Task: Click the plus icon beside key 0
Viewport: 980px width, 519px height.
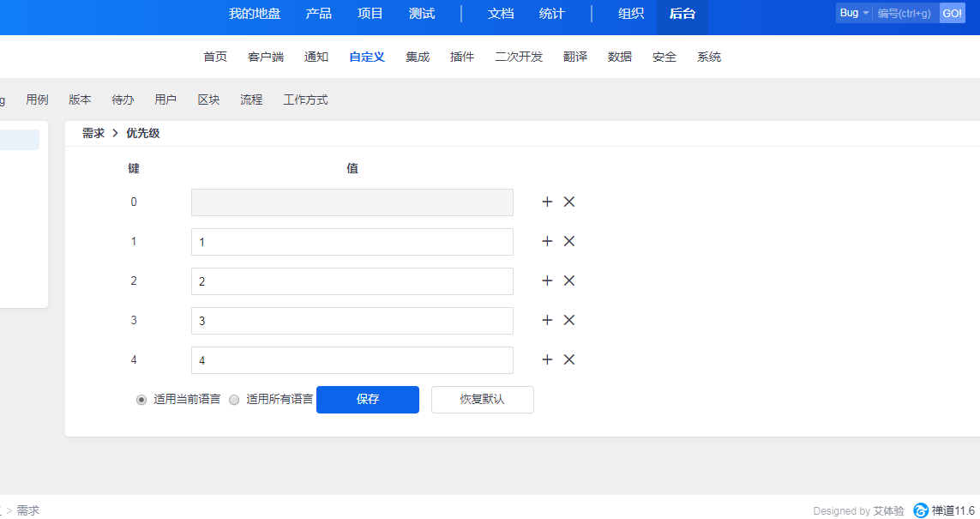Action: pyautogui.click(x=547, y=202)
